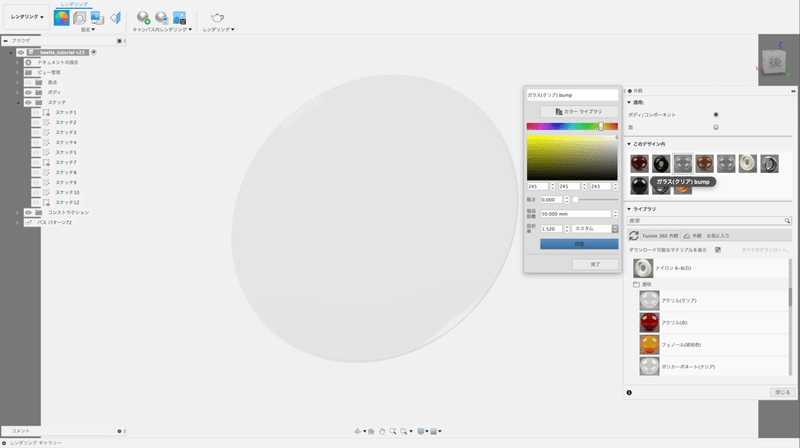Screen dimensions: 800x448
Task: Click the blue 詳細 button
Action: 579,244
